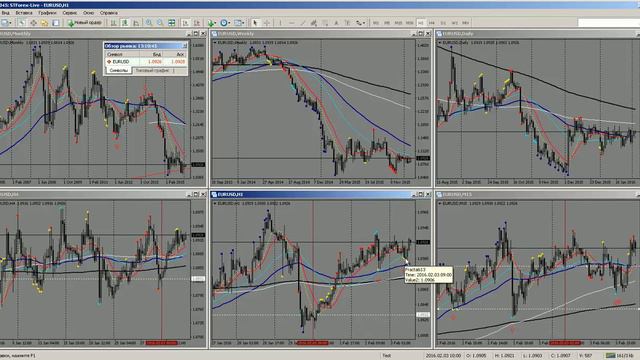Open the Окно menu
The height and width of the screenshot is (360, 640).
[x=88, y=13]
